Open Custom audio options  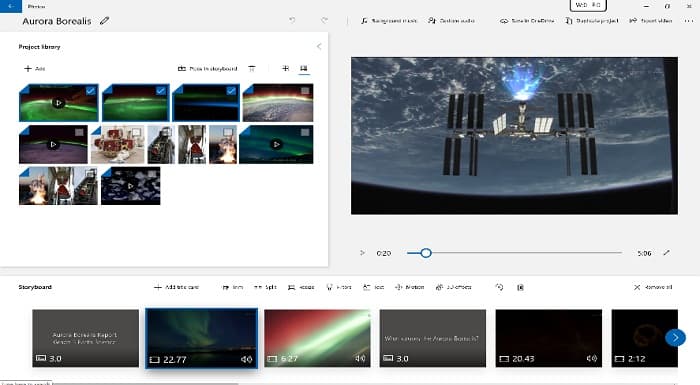451,21
